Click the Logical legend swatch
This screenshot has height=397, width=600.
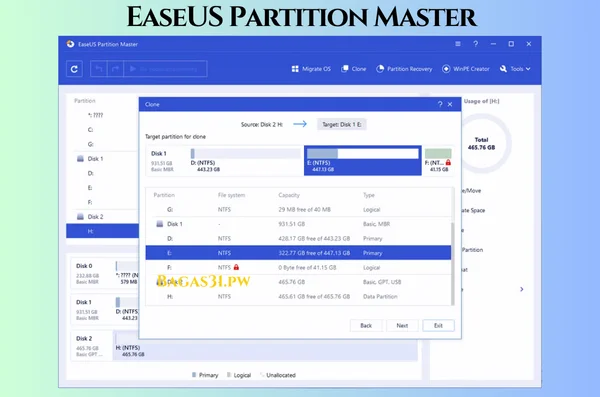tap(229, 375)
